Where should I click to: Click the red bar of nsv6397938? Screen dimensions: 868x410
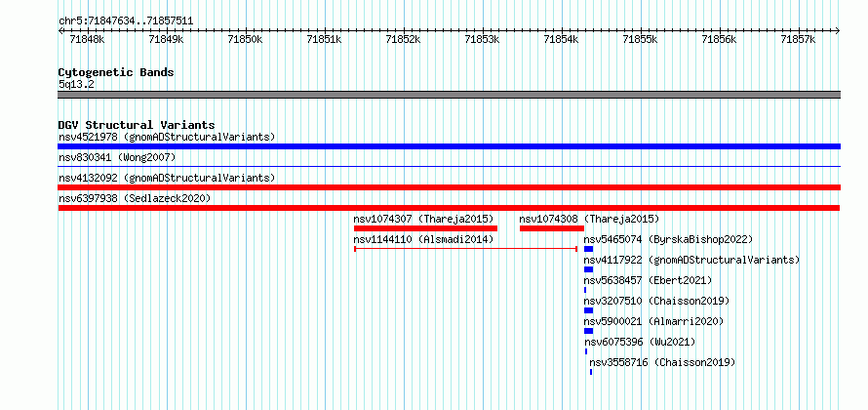pyautogui.click(x=449, y=208)
